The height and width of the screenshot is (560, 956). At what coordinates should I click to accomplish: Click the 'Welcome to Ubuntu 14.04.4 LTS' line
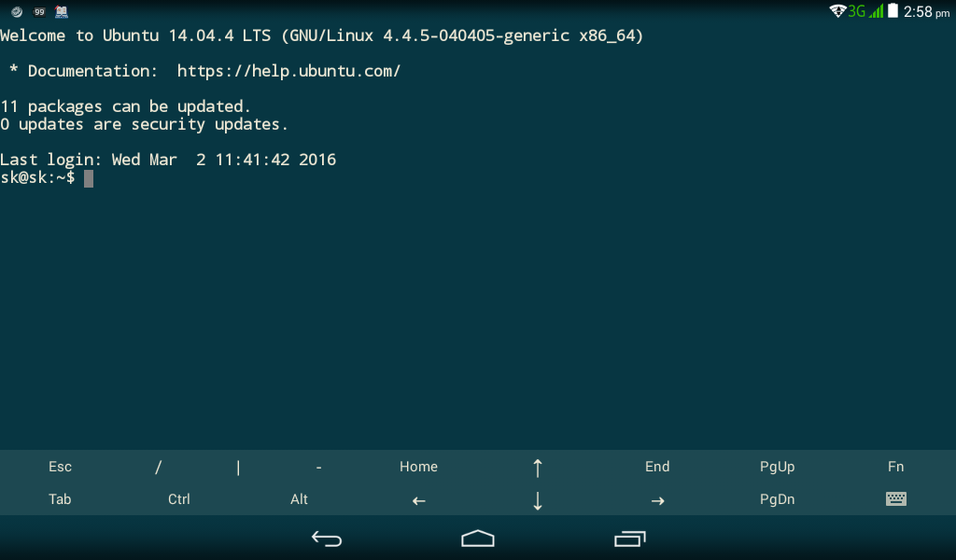[x=321, y=36]
